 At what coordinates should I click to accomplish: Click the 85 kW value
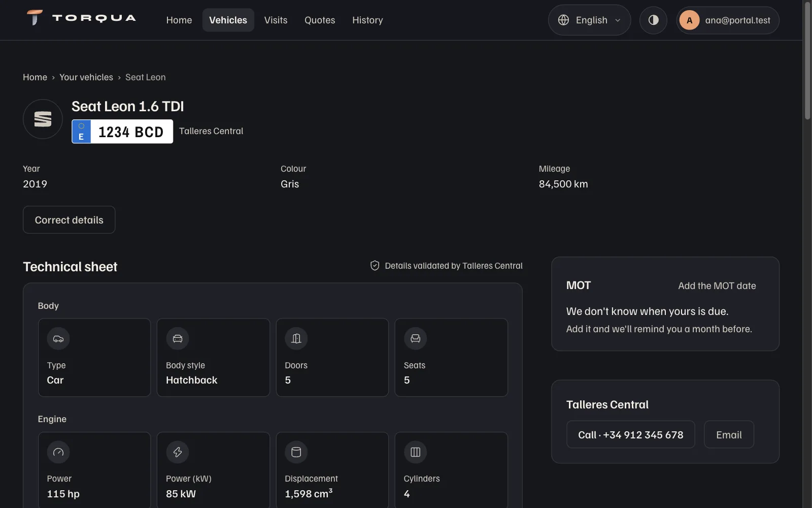181,494
